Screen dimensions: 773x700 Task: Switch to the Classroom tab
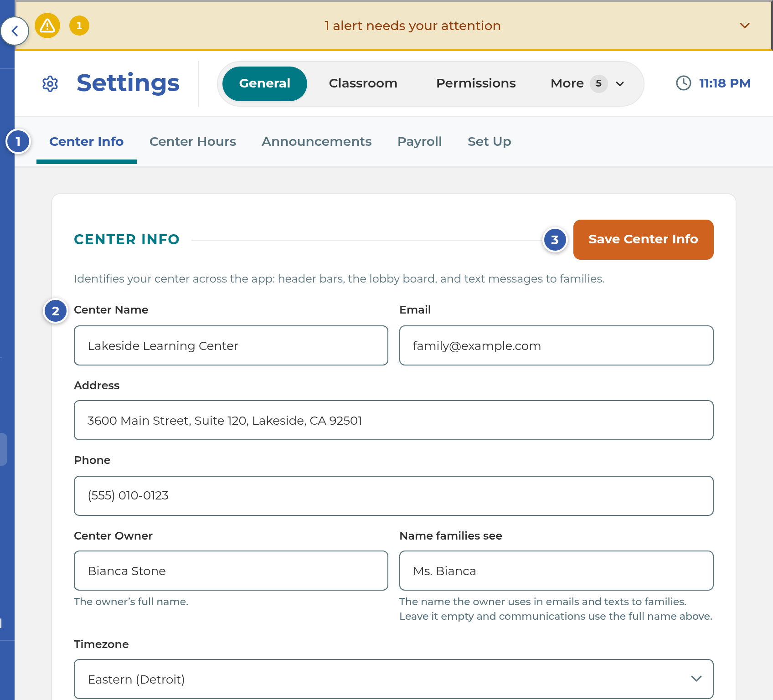click(363, 83)
